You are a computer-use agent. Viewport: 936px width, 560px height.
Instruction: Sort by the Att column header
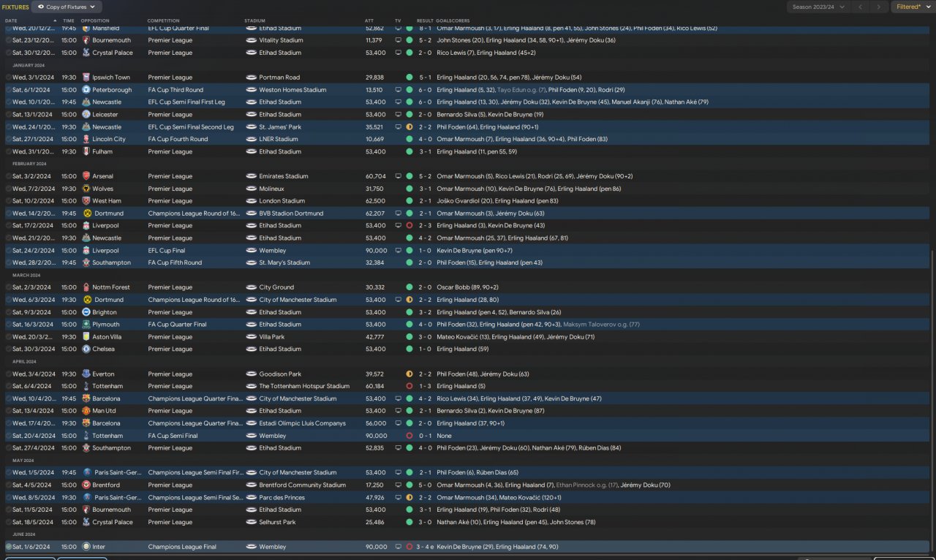click(x=369, y=20)
